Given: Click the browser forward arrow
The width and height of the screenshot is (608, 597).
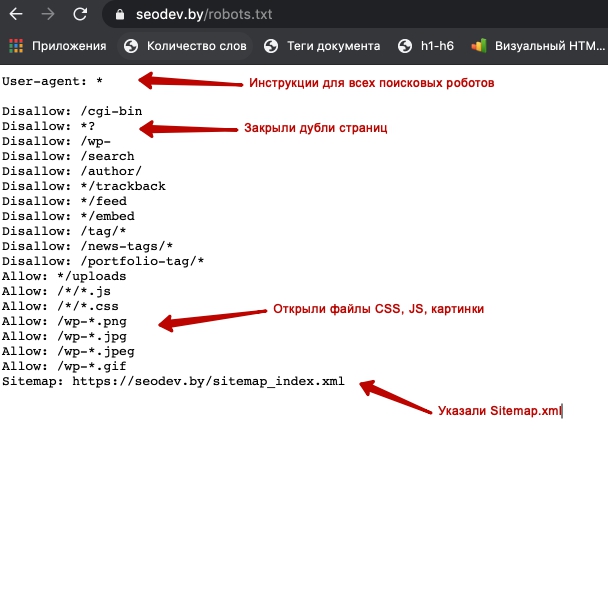Looking at the screenshot, I should tap(48, 15).
